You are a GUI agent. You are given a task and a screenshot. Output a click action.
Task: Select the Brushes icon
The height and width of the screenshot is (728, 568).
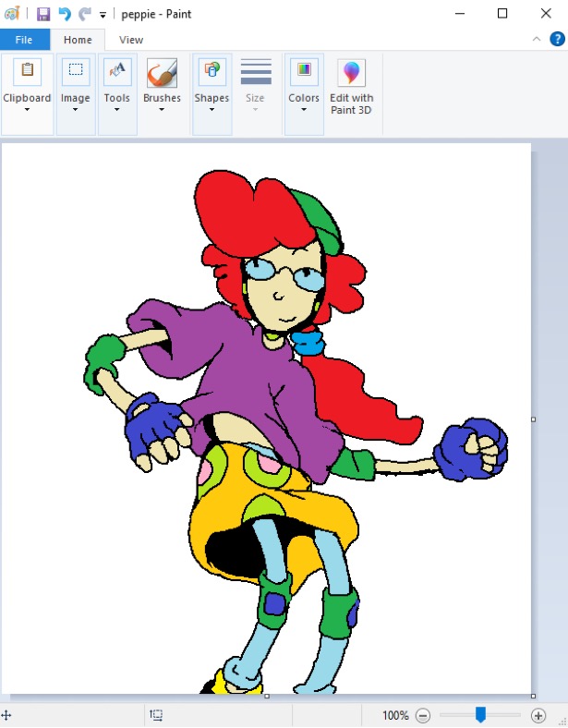coord(162,73)
